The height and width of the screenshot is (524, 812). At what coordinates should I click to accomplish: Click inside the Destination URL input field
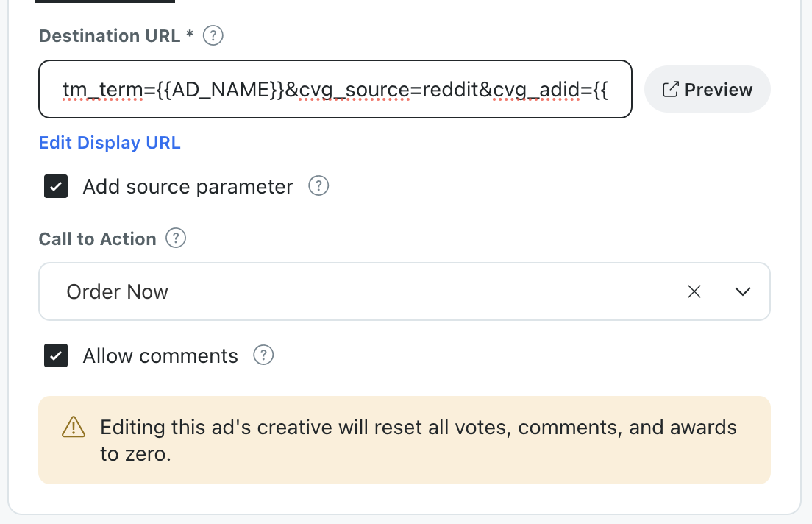pos(335,89)
